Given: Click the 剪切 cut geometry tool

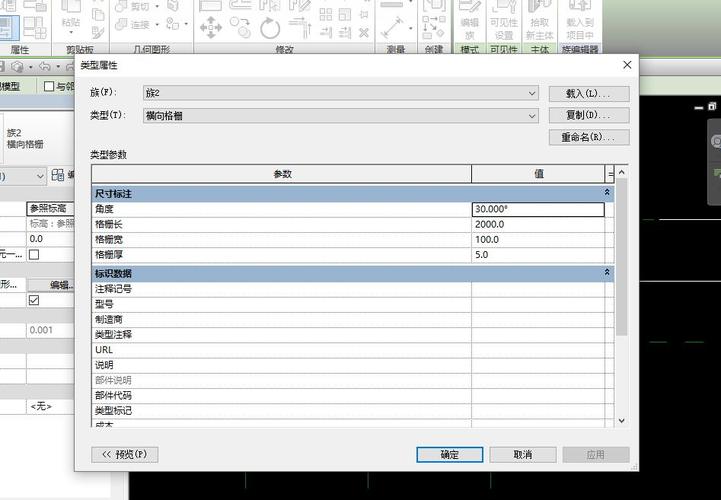Looking at the screenshot, I should point(132,6).
